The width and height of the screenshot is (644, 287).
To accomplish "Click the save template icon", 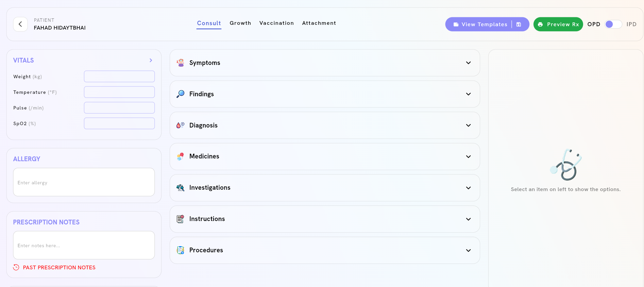I will (x=519, y=24).
